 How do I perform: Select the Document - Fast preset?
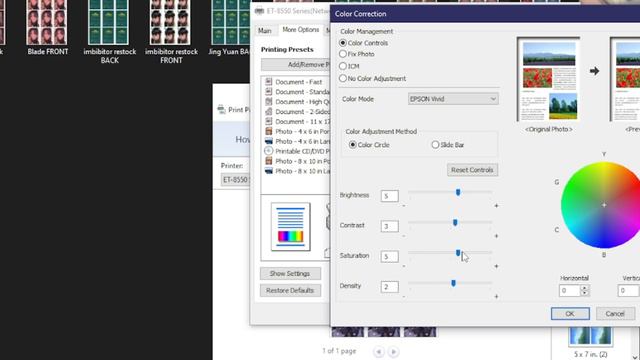(297, 82)
